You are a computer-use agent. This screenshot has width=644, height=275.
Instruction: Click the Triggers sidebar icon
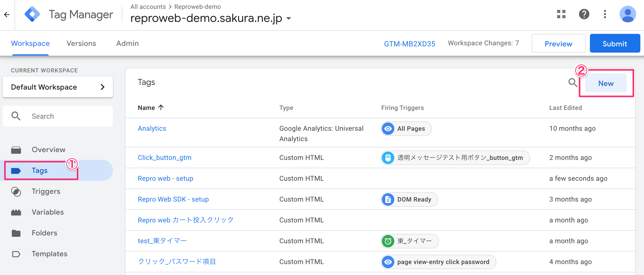[x=16, y=192]
